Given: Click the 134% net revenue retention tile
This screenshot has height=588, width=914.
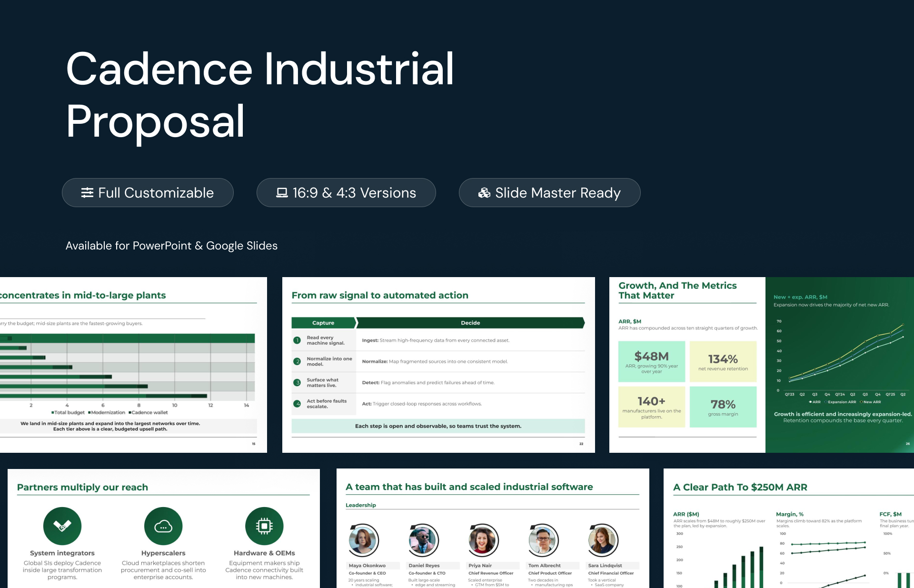Looking at the screenshot, I should click(x=723, y=361).
